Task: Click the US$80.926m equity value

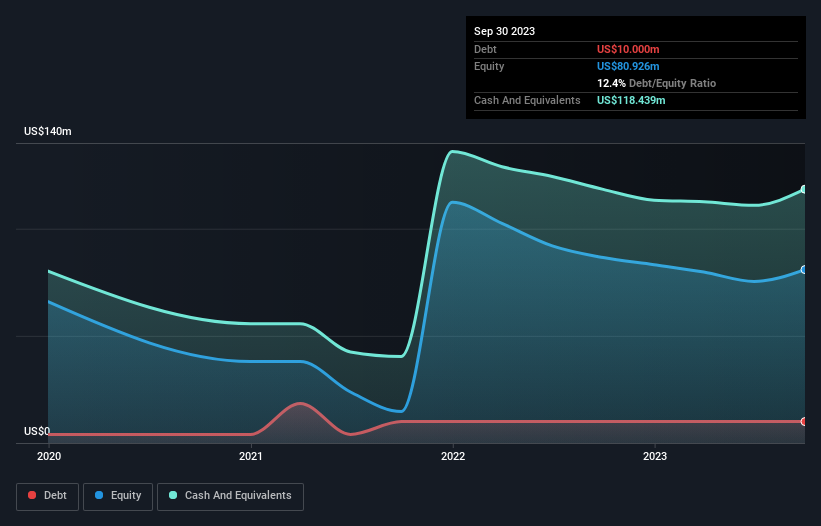Action: tap(628, 66)
